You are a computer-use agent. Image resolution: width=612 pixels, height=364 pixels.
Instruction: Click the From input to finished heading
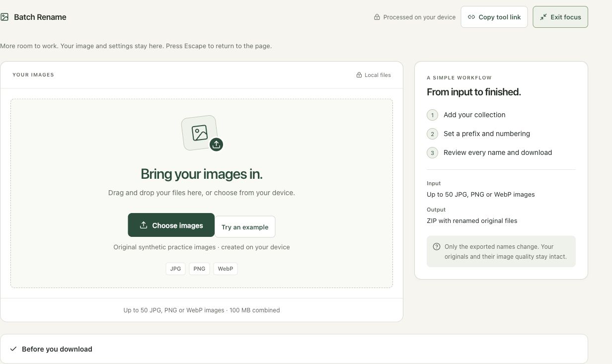(474, 92)
